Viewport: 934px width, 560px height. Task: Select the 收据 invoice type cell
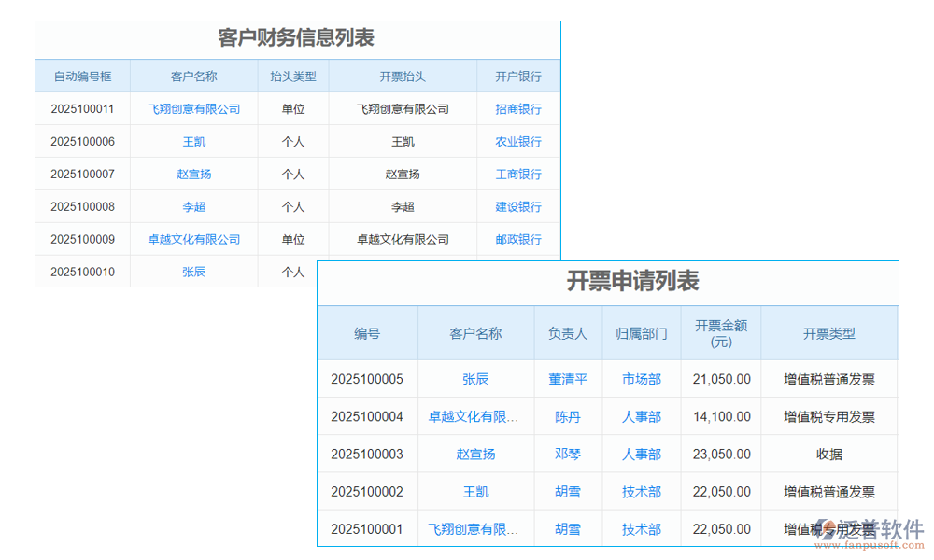pyautogui.click(x=829, y=455)
